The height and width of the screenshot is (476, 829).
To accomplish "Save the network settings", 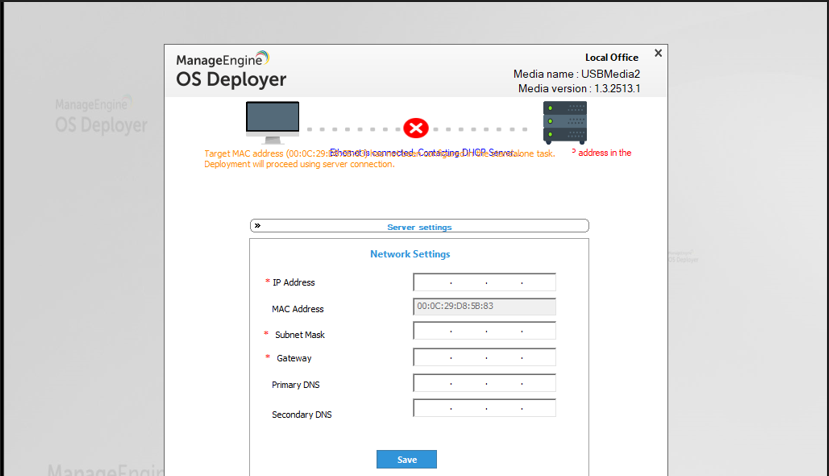I will click(407, 459).
